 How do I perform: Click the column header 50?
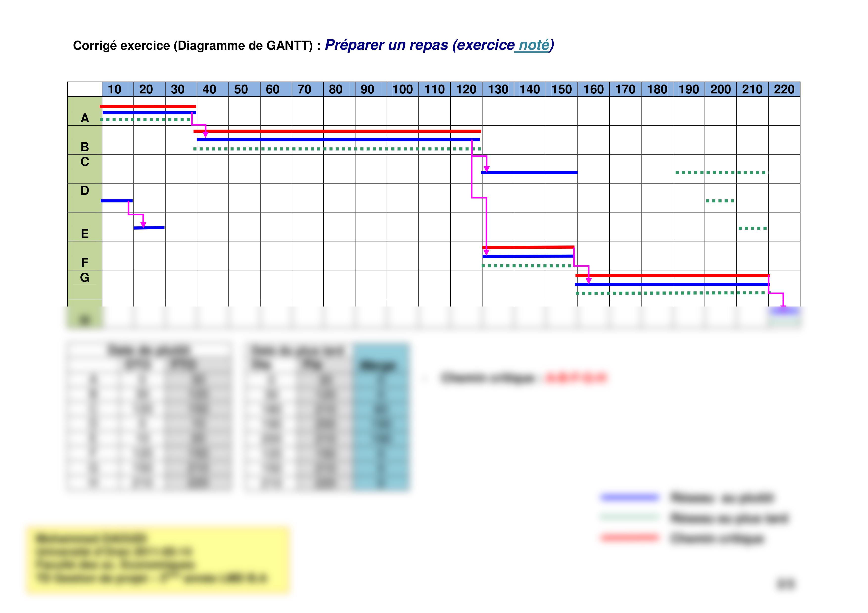(x=245, y=89)
